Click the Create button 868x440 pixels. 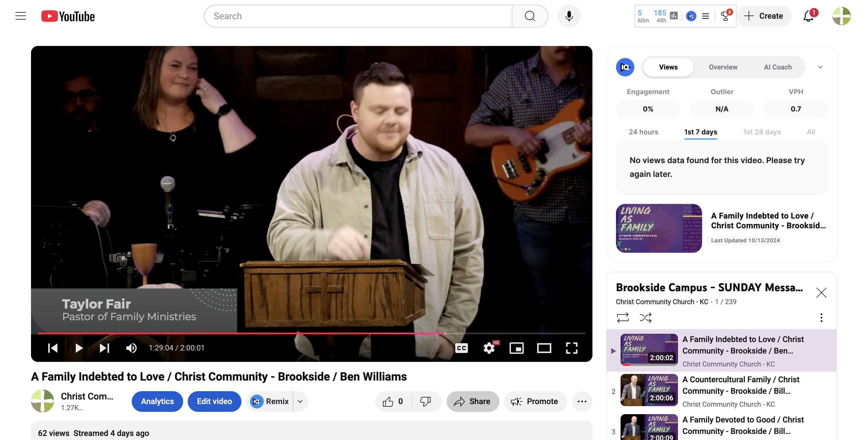point(764,16)
